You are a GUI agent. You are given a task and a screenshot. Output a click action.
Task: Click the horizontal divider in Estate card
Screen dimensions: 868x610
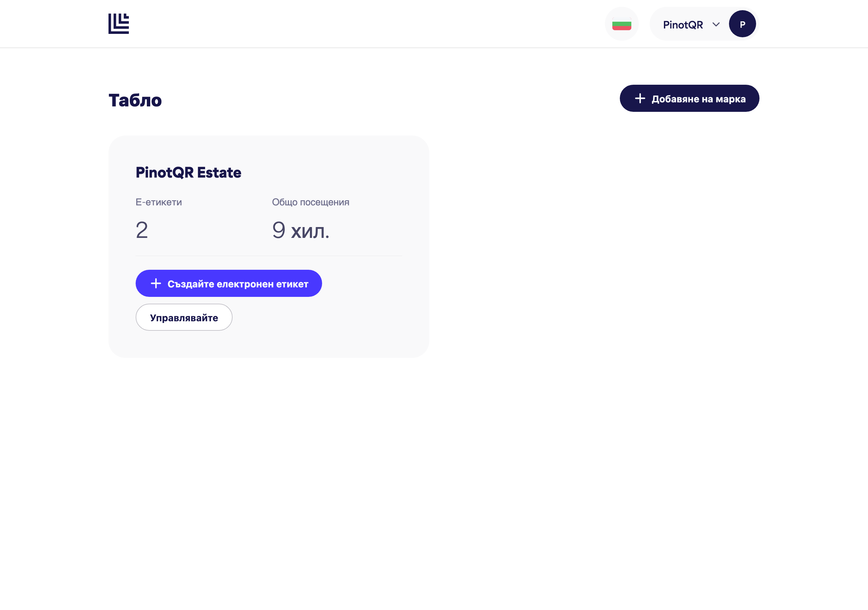269,256
